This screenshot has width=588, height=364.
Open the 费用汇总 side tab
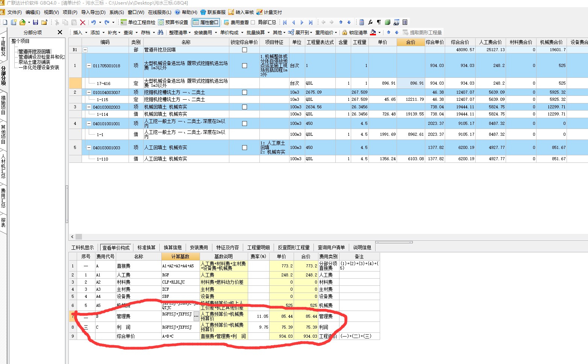click(x=3, y=197)
